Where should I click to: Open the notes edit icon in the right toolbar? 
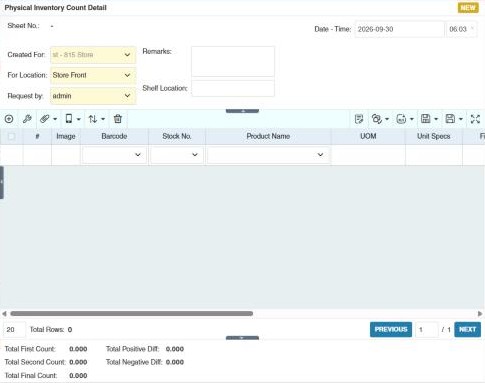(x=359, y=119)
